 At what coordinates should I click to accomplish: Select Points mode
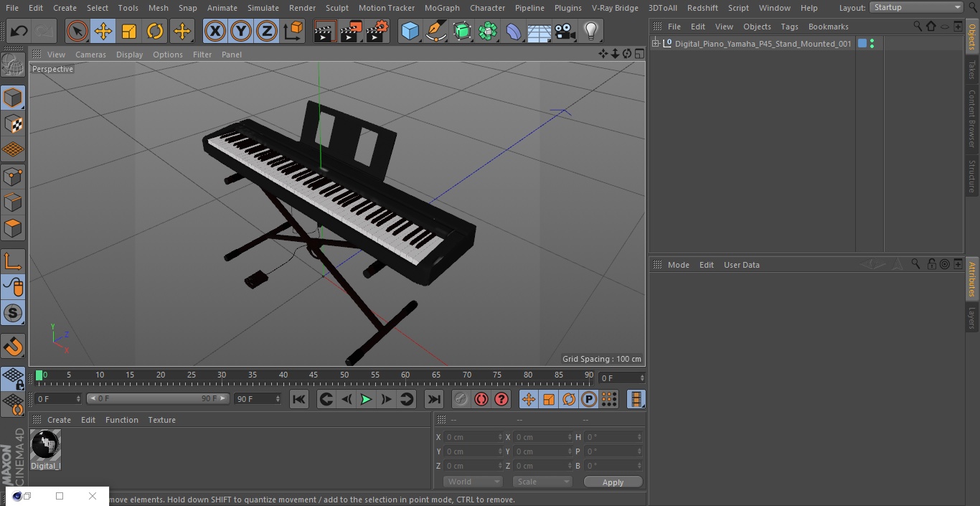[13, 177]
